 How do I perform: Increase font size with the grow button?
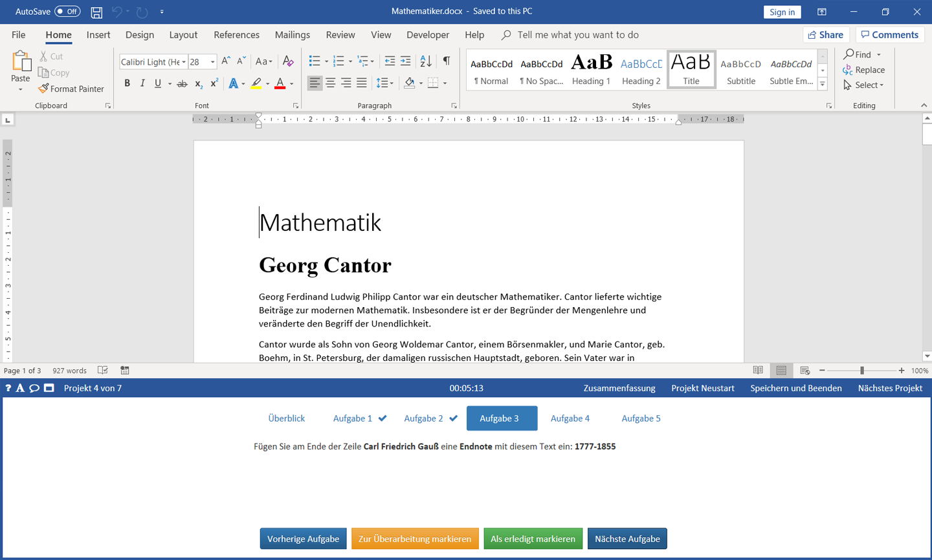pos(226,61)
